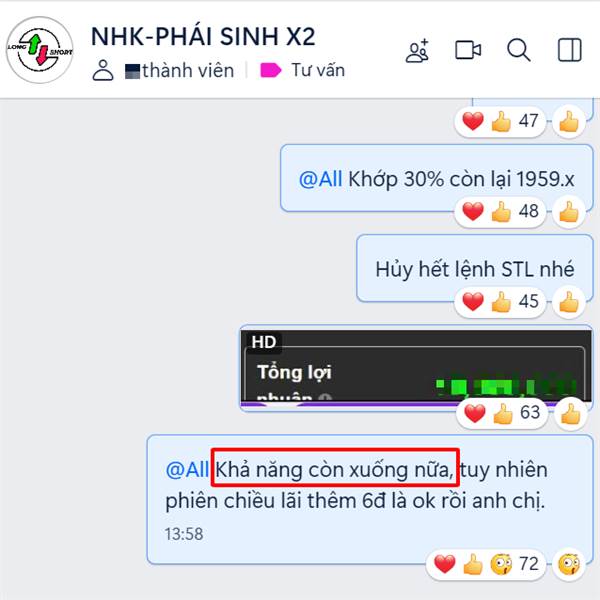The image size is (600, 600).
Task: Click the NHK-PHÁI SINH X2 group title
Action: pyautogui.click(x=203, y=37)
